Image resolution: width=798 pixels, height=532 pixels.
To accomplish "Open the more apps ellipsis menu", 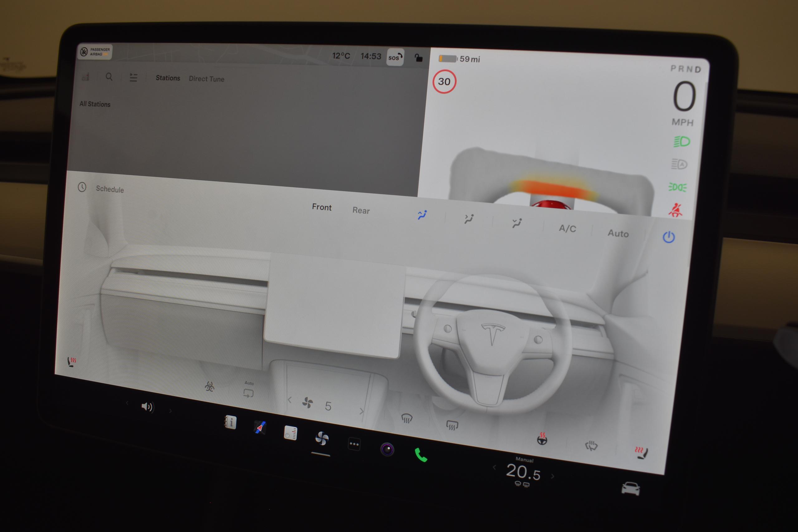I will (354, 444).
